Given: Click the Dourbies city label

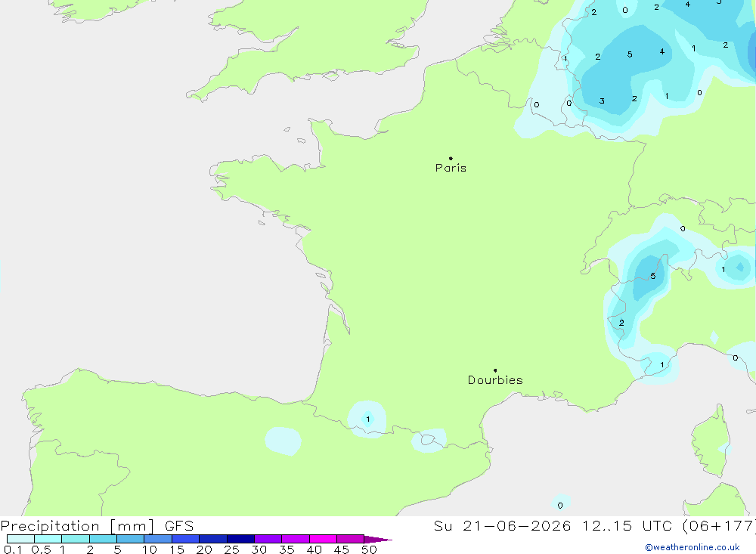Looking at the screenshot, I should pyautogui.click(x=495, y=380).
